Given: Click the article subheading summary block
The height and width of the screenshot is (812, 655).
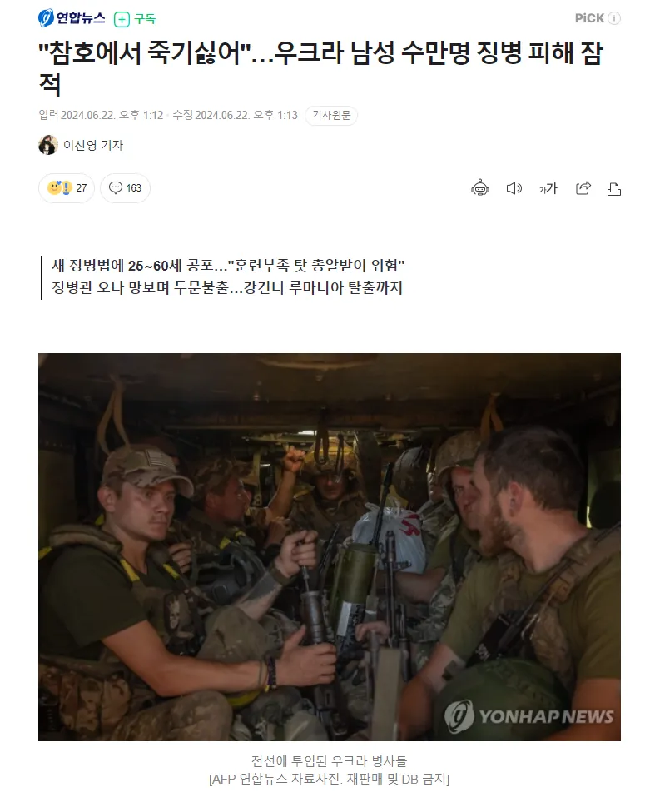Looking at the screenshot, I should tap(228, 276).
